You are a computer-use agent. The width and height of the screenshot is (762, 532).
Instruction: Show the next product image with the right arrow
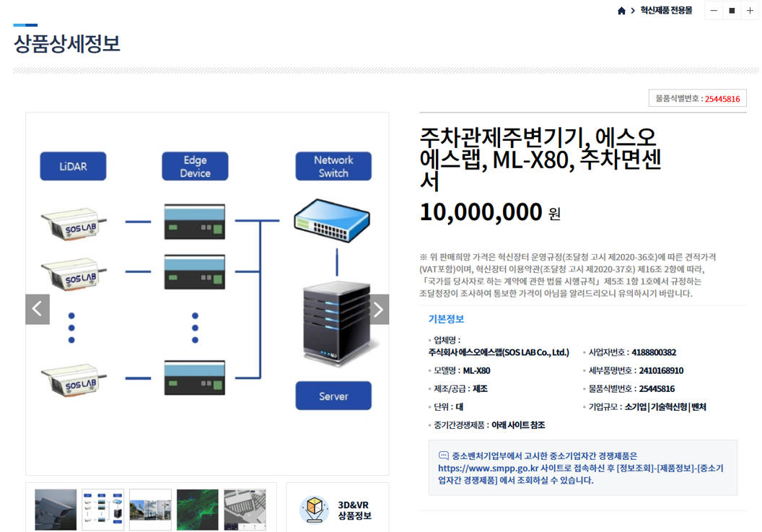click(x=377, y=308)
